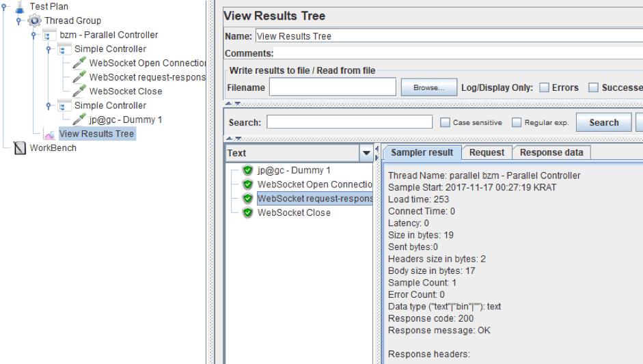This screenshot has height=364, width=643.
Task: Click the View Results Tree listener icon
Action: point(49,134)
